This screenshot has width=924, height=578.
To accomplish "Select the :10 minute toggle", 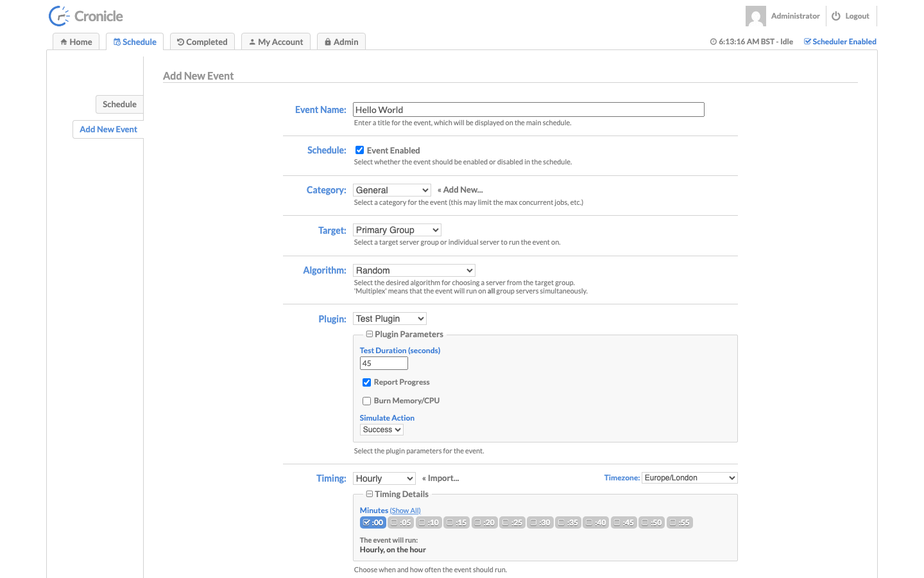I will tap(429, 523).
